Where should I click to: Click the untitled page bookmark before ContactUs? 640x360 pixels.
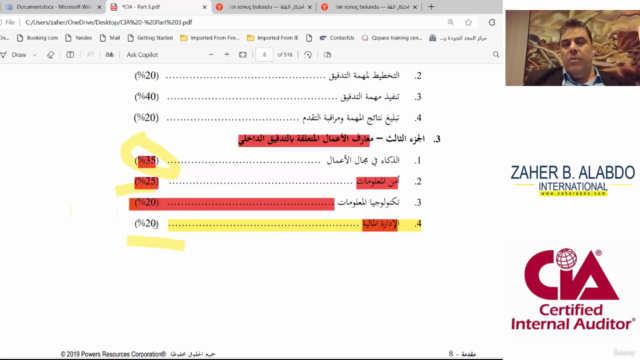[309, 38]
